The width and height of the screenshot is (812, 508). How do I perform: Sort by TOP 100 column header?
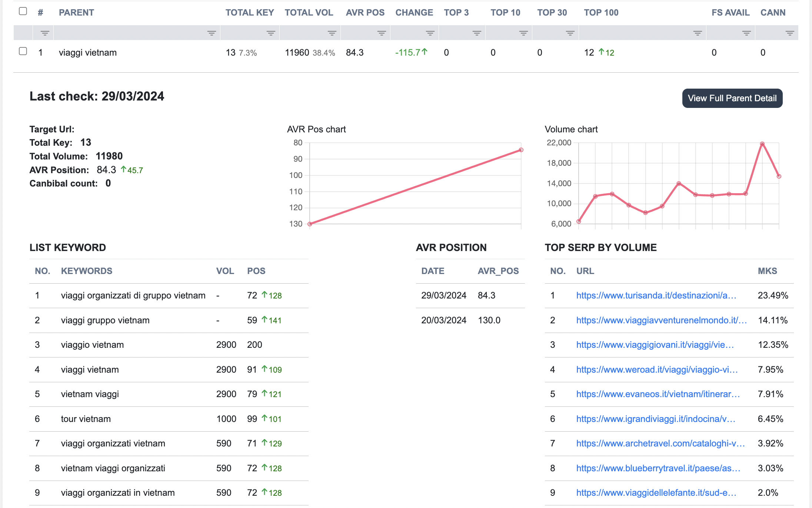601,13
